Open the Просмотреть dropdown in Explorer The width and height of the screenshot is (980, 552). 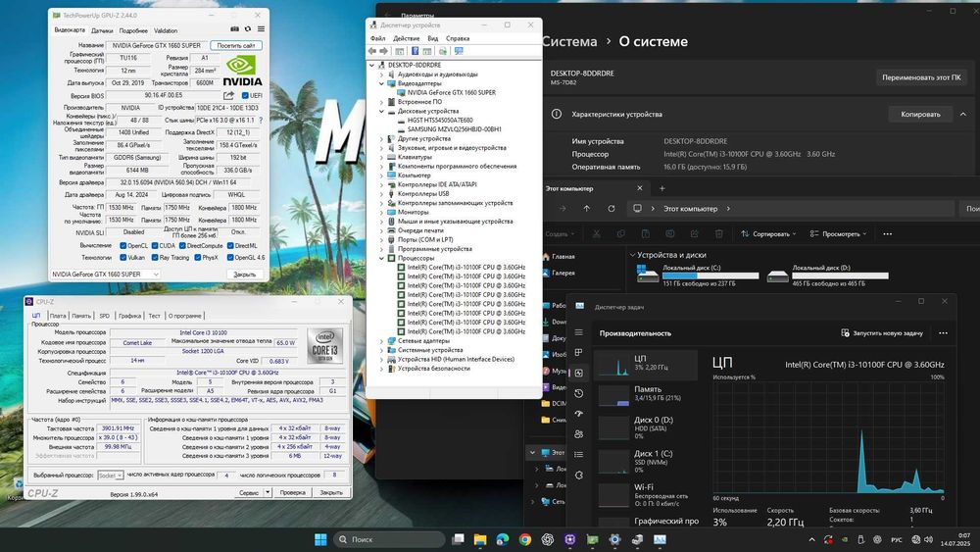click(838, 233)
